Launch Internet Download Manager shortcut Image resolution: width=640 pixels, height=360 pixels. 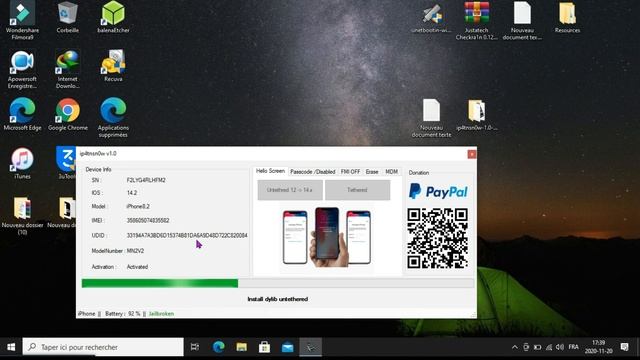pyautogui.click(x=67, y=69)
